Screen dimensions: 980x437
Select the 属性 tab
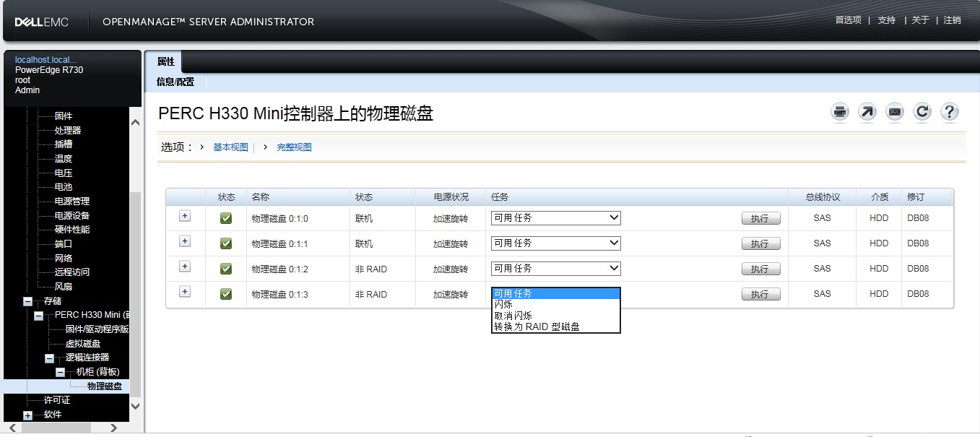point(165,61)
